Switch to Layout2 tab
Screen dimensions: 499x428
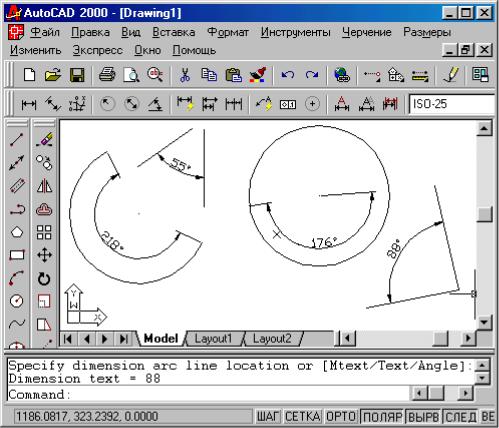pyautogui.click(x=272, y=339)
